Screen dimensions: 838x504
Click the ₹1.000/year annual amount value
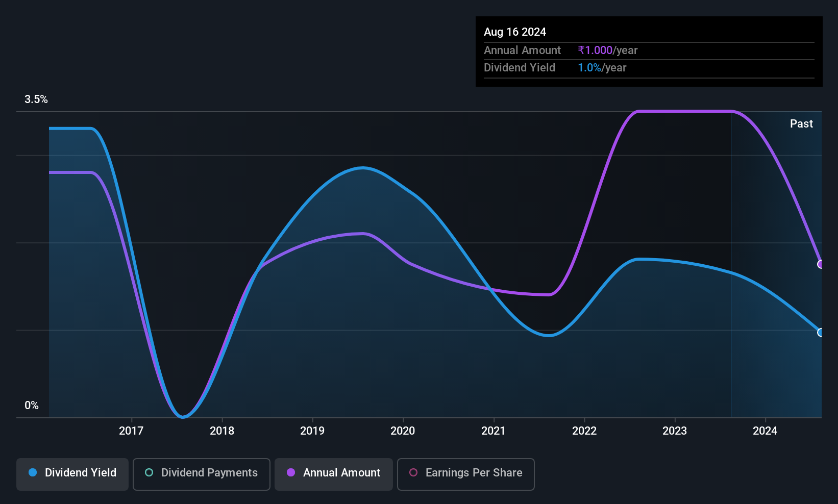click(x=607, y=51)
